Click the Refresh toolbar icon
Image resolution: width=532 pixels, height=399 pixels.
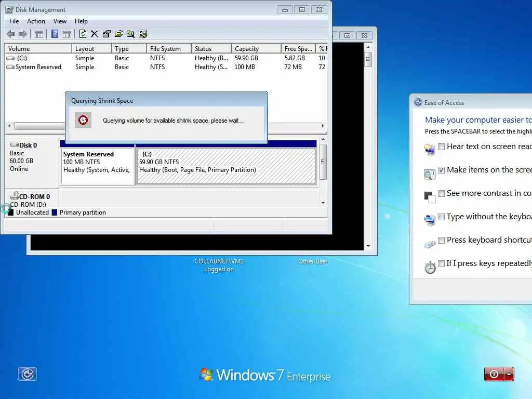83,34
